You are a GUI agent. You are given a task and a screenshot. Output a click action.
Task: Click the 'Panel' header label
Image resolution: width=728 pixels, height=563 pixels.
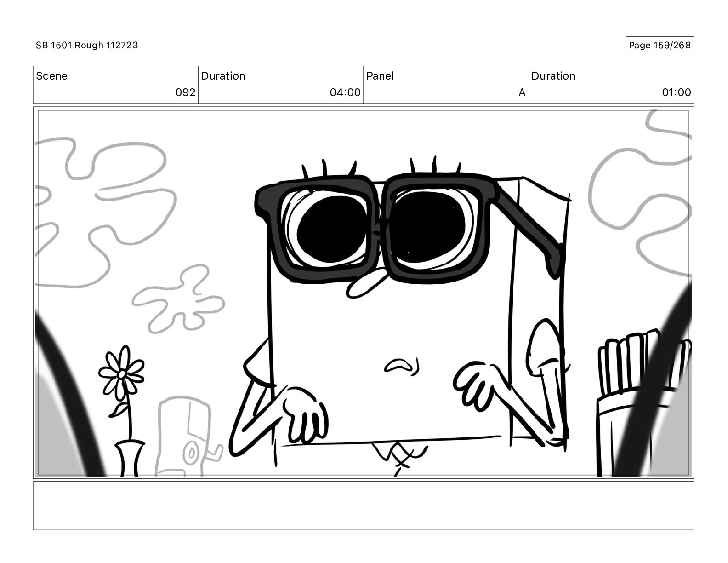click(x=380, y=76)
